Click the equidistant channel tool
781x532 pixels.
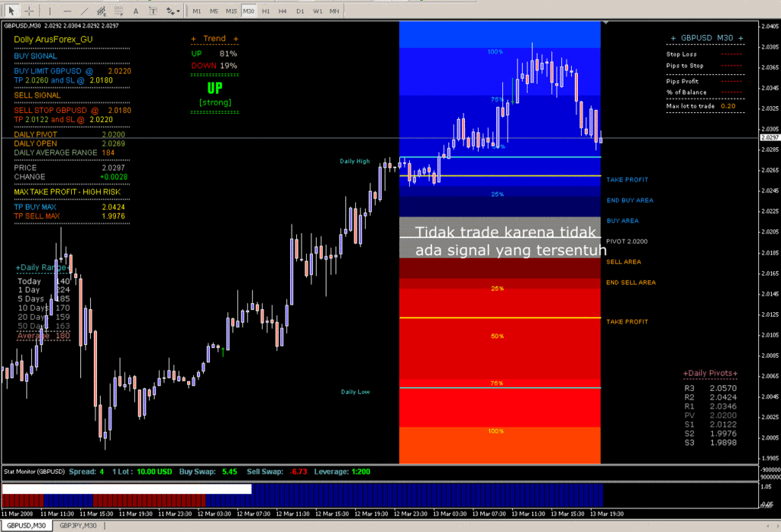(102, 11)
